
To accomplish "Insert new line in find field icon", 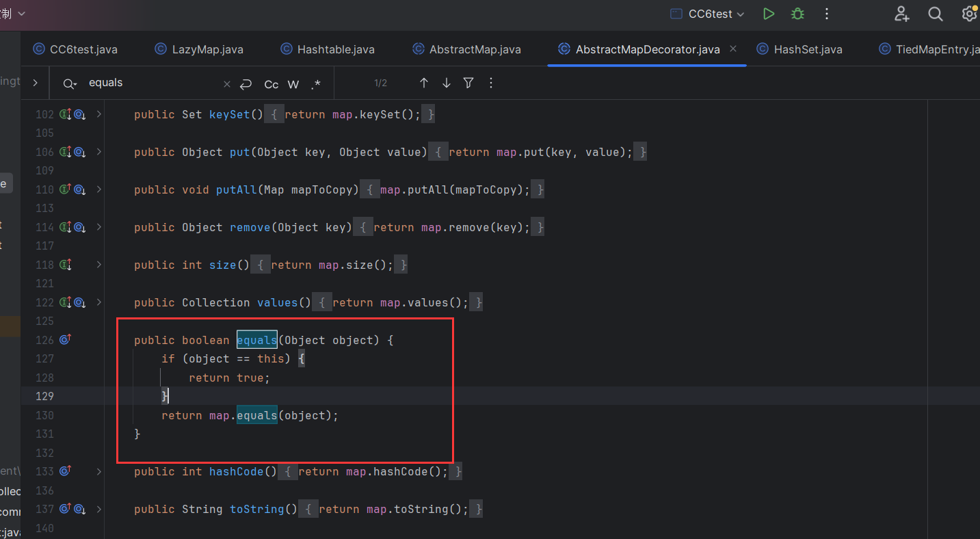I will coord(246,84).
